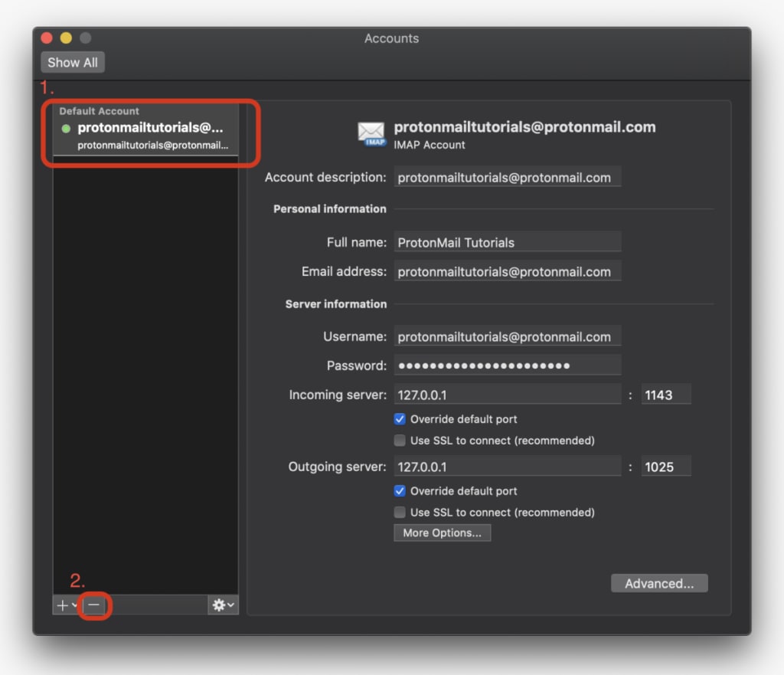Click the Personal information section heading
Screen dimensions: 784x675
tap(329, 208)
